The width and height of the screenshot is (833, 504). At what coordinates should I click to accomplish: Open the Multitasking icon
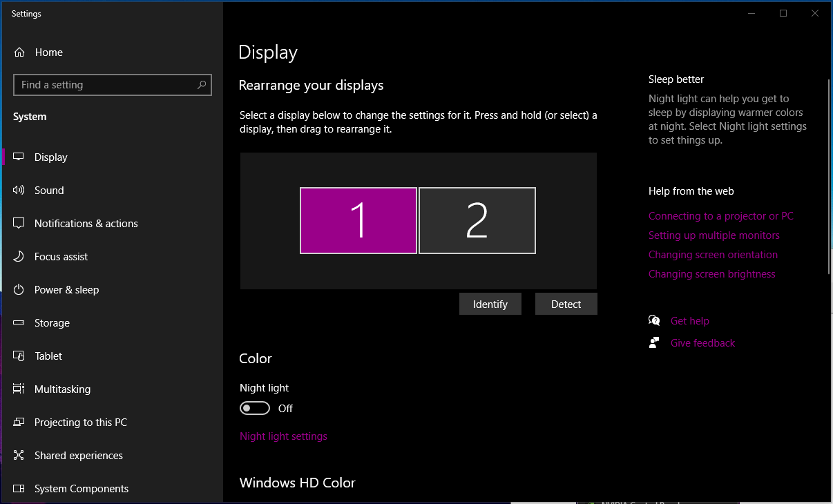[x=19, y=389]
